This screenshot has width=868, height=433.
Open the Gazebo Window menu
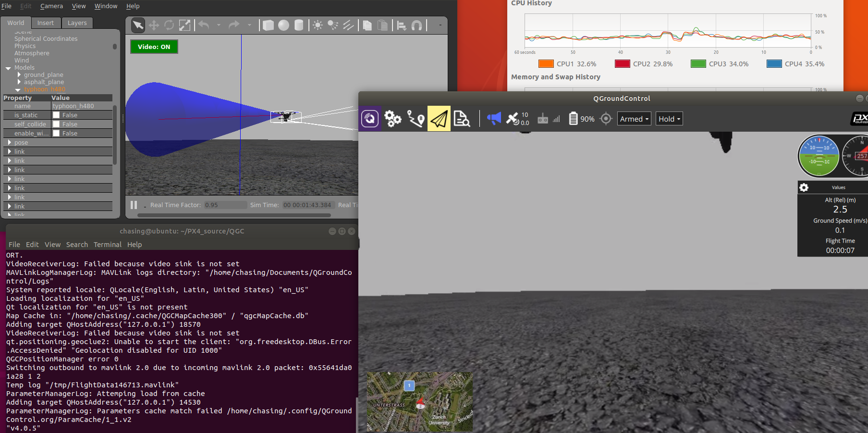tap(106, 6)
